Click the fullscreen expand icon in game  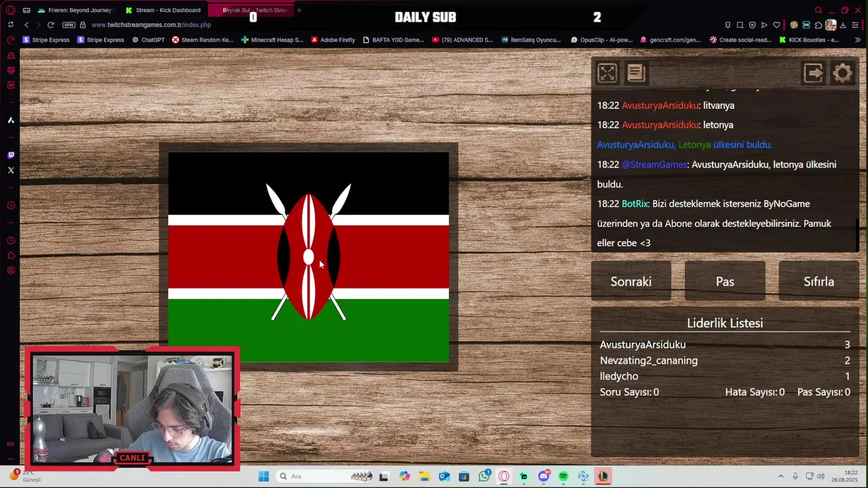(x=607, y=73)
